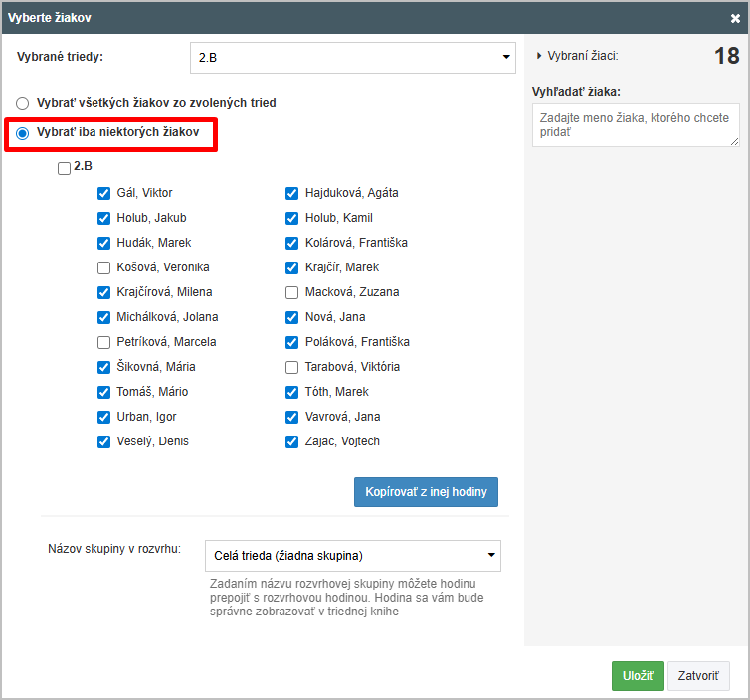The width and height of the screenshot is (750, 700).
Task: Select radio Vybrať iba niektorých žiakov
Action: (23, 132)
